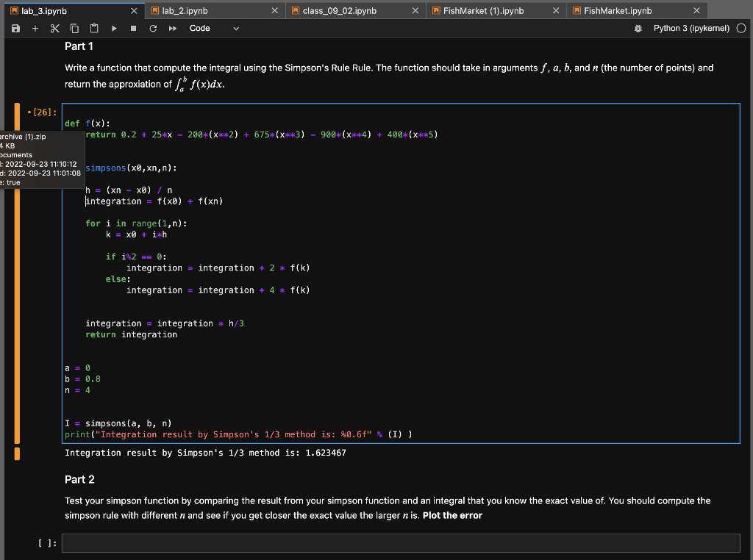Image resolution: width=753 pixels, height=560 pixels.
Task: Run the selected cell
Action: [114, 29]
